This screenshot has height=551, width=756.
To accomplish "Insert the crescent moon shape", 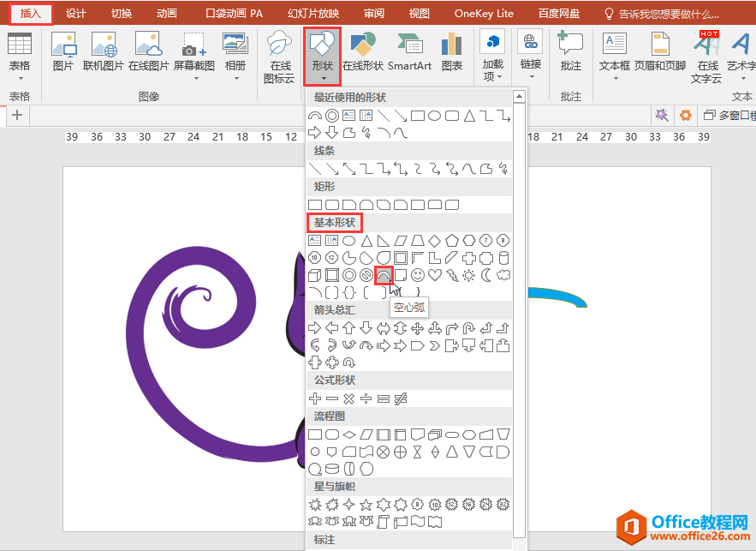I will (486, 275).
